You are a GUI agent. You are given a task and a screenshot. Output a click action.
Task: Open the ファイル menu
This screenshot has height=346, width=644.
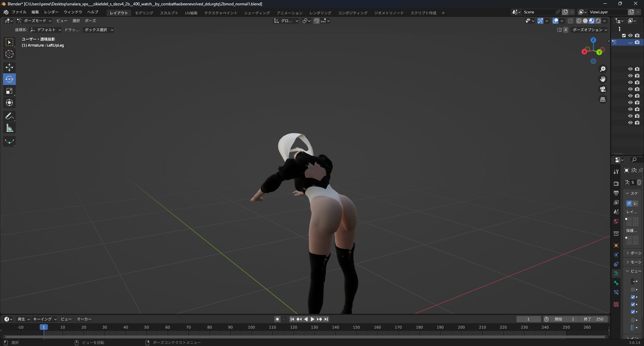click(x=19, y=12)
